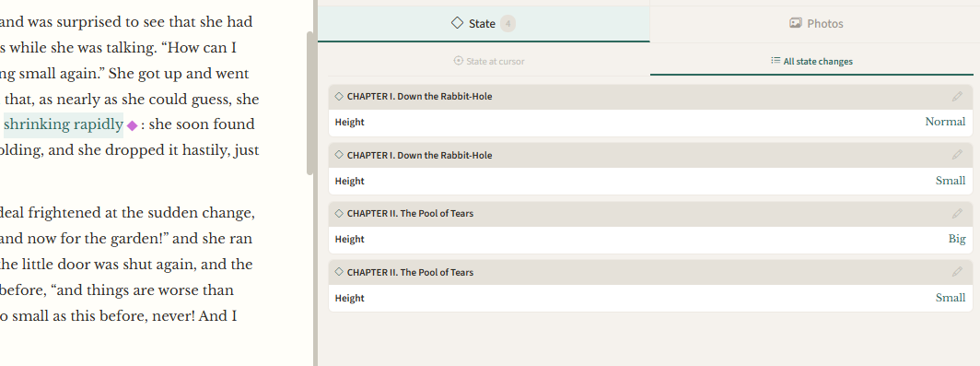Click the reading pane scrollbar thumb
The height and width of the screenshot is (366, 980).
pos(309,103)
